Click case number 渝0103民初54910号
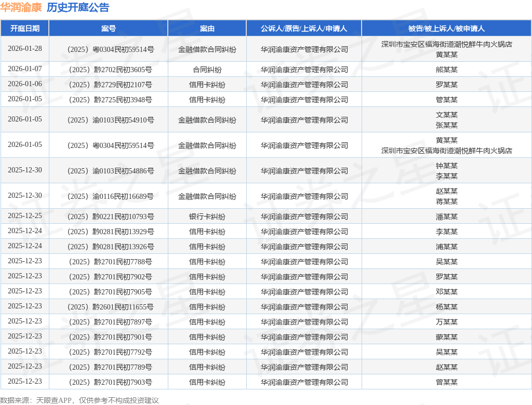 pyautogui.click(x=111, y=120)
